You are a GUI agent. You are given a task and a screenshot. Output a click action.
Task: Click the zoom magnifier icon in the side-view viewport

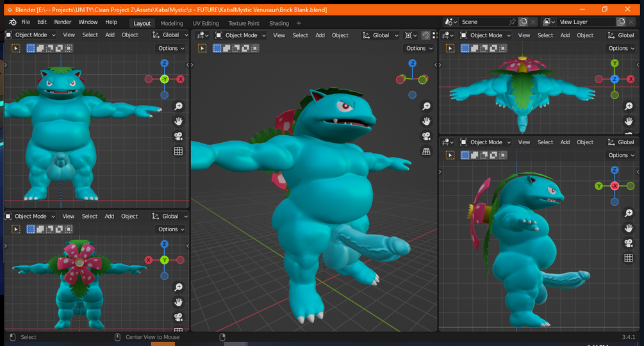coord(629,213)
